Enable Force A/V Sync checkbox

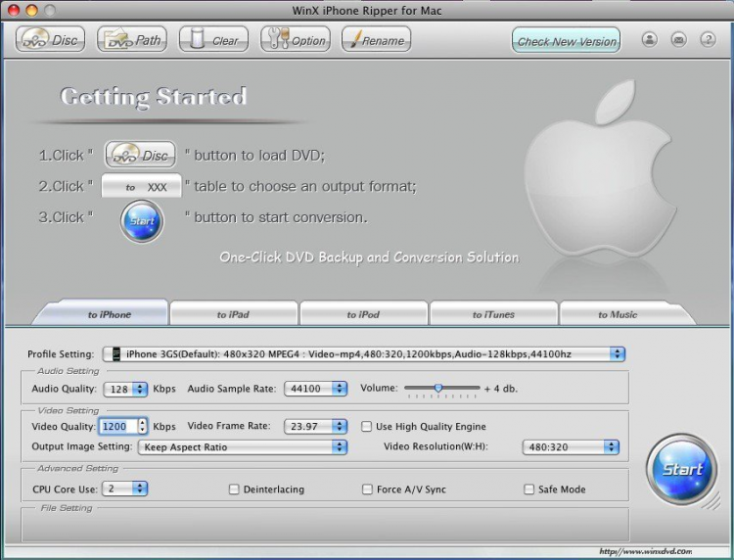pyautogui.click(x=367, y=490)
